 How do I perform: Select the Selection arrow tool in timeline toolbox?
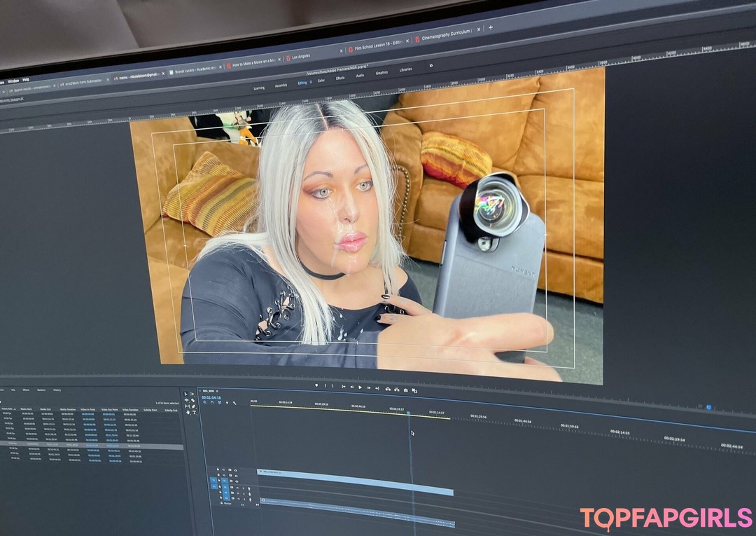pos(186,394)
